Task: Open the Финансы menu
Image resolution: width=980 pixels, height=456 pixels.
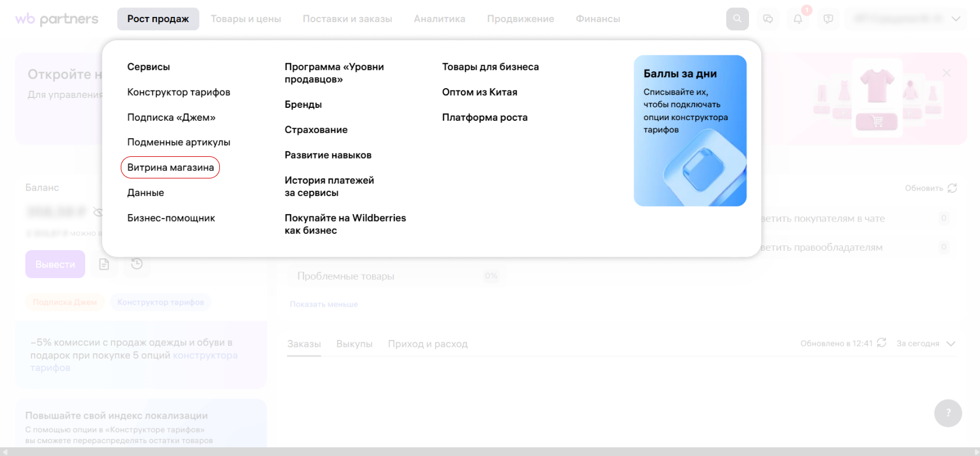Action: click(598, 19)
